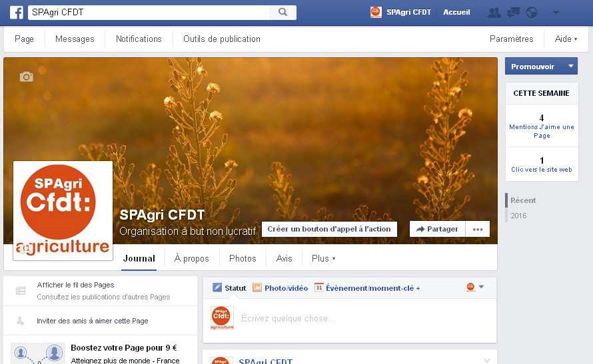Image resolution: width=593 pixels, height=364 pixels.
Task: Expand the account menu arrow in top bar
Action: point(556,12)
